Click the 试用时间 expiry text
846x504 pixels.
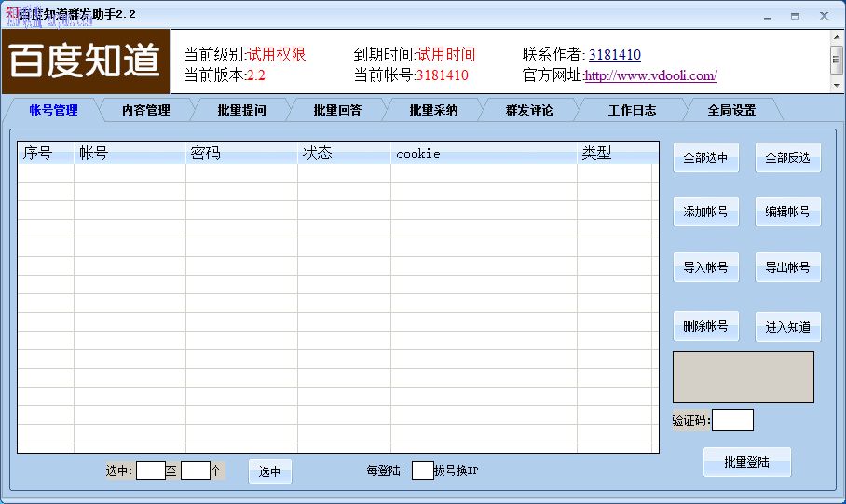pyautogui.click(x=445, y=55)
